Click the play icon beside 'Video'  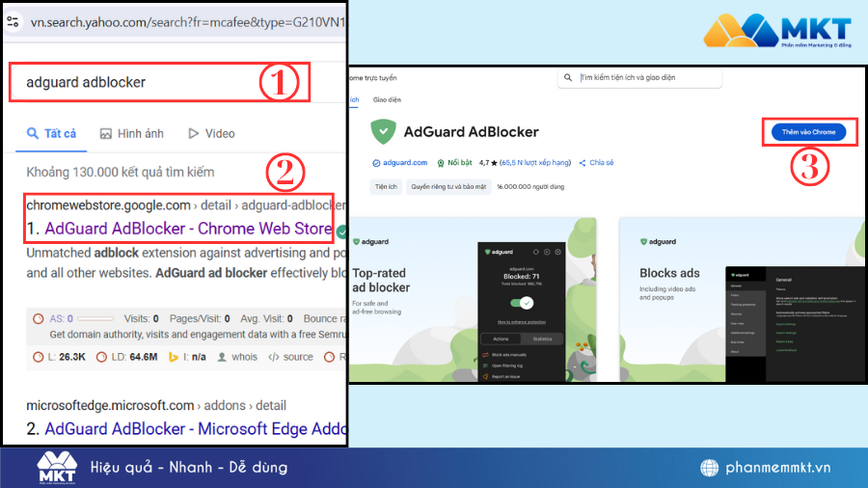(x=193, y=133)
